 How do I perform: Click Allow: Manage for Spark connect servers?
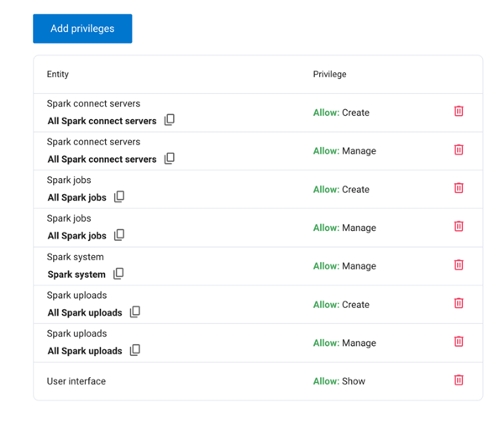[344, 151]
